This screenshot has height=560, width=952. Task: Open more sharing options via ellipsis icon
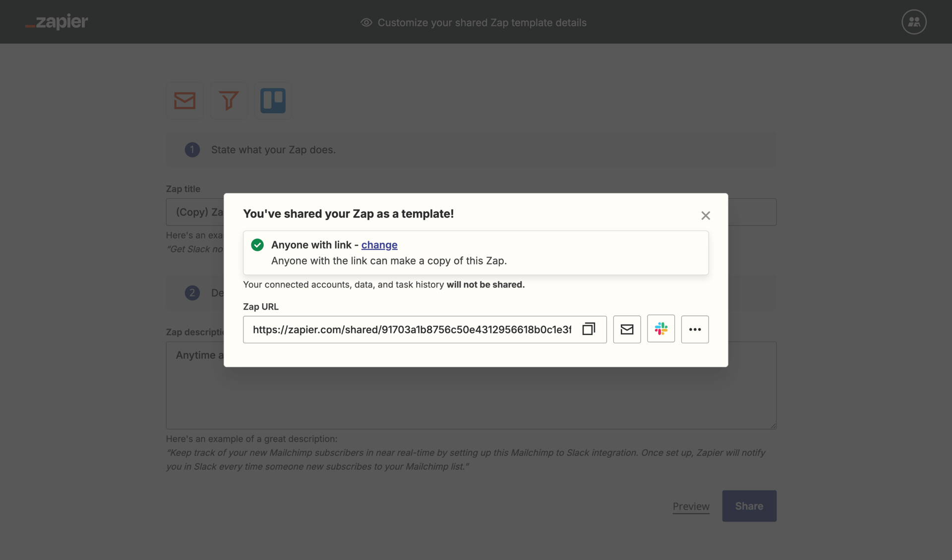pos(695,329)
